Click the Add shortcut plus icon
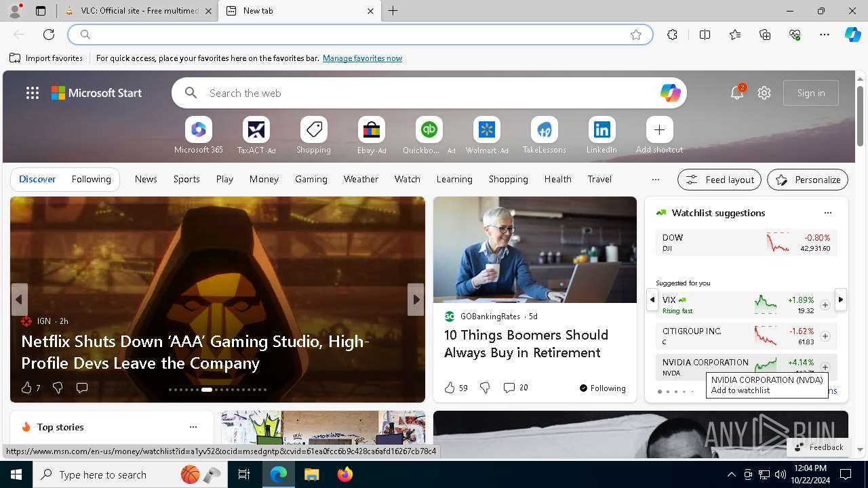868x488 pixels. pos(659,129)
